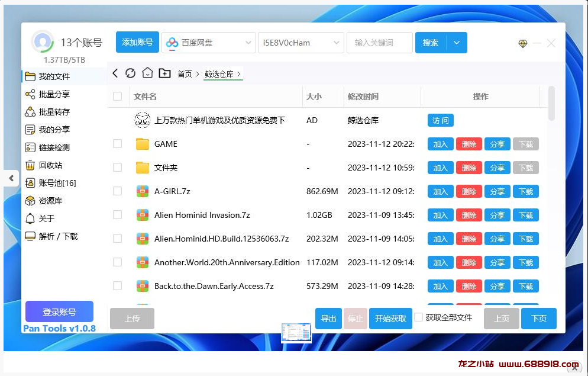Click the 导出 button
588x376 pixels.
(x=328, y=319)
